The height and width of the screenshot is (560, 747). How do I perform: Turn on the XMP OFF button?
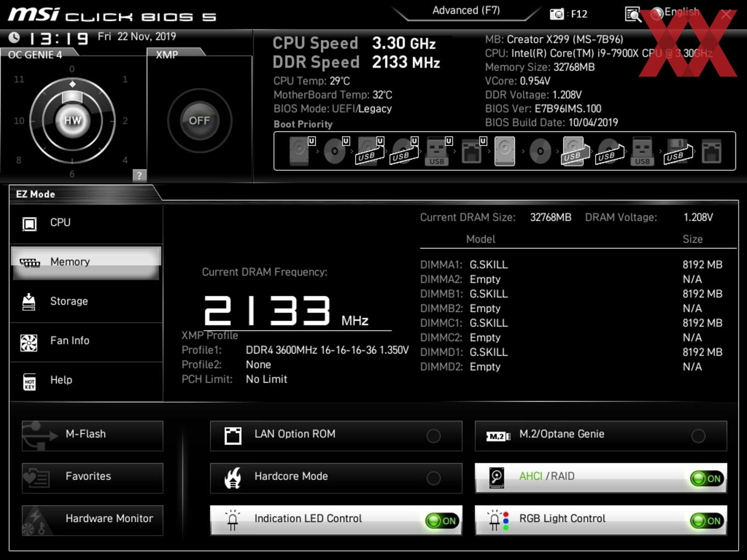tap(199, 120)
